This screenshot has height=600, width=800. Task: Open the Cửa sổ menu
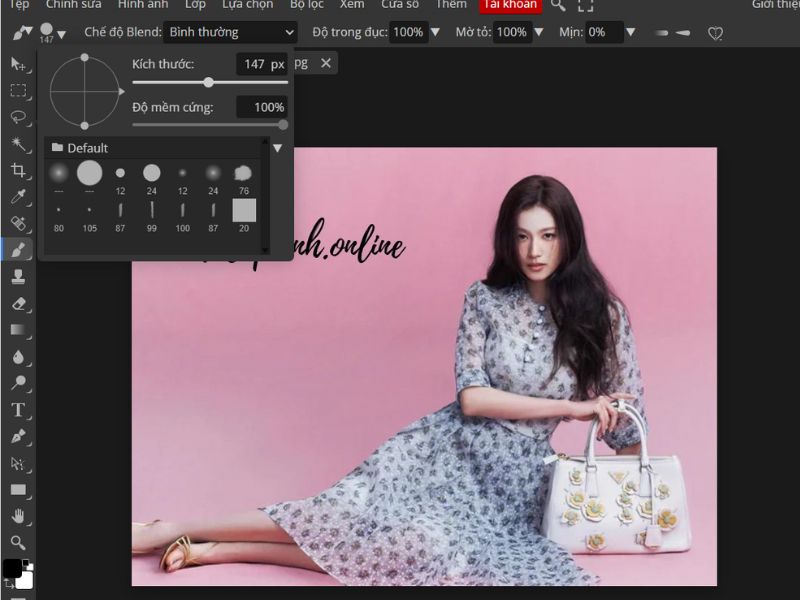tap(400, 5)
